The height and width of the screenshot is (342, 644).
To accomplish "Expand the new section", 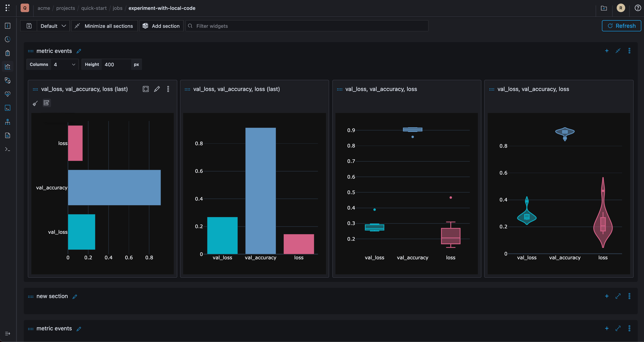I will point(618,296).
